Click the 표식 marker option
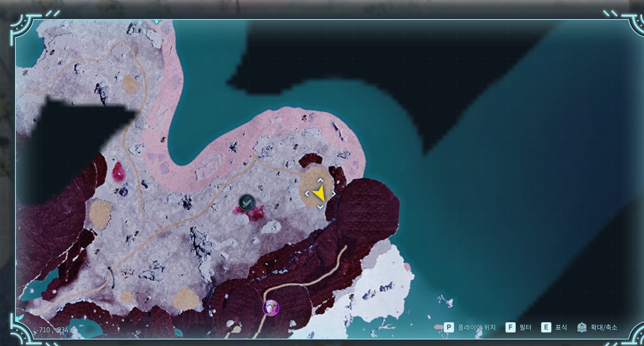644x346 pixels. click(561, 327)
